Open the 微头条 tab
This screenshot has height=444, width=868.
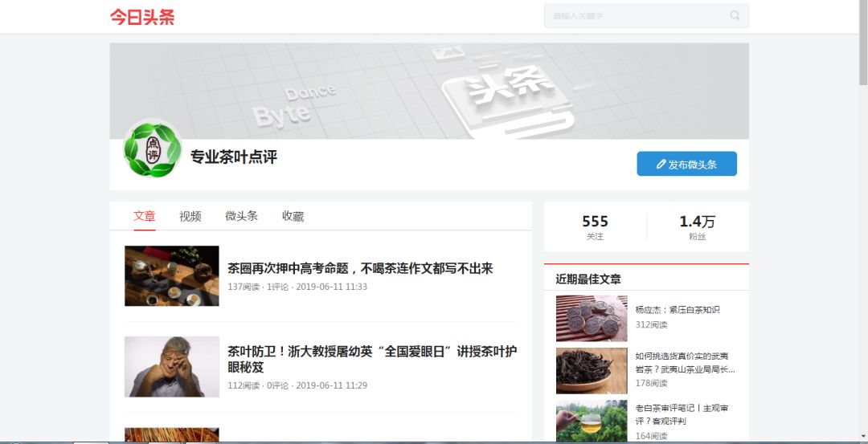(x=241, y=216)
